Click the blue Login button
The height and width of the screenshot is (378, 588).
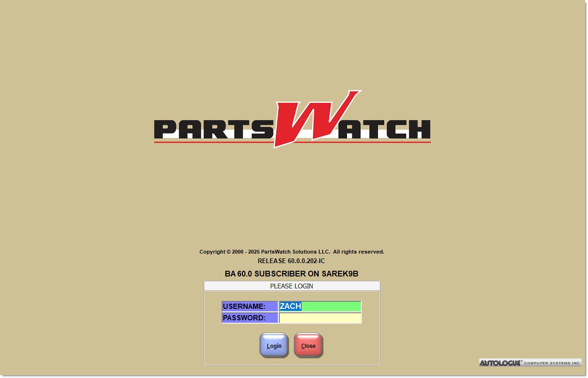274,346
